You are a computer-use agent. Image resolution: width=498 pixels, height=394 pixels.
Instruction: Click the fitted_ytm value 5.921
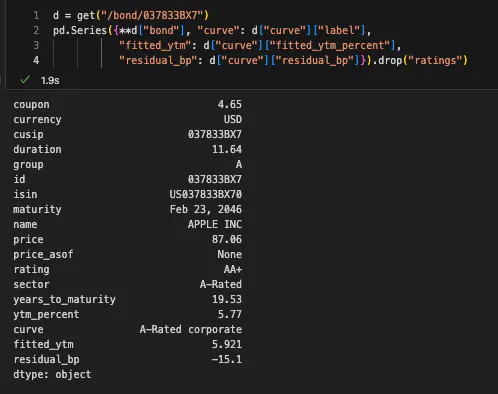tap(227, 344)
